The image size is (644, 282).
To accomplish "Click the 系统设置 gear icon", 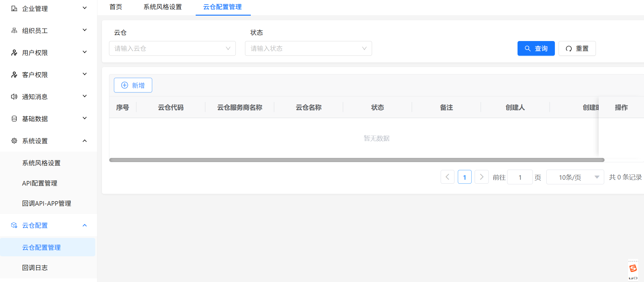I will [14, 141].
